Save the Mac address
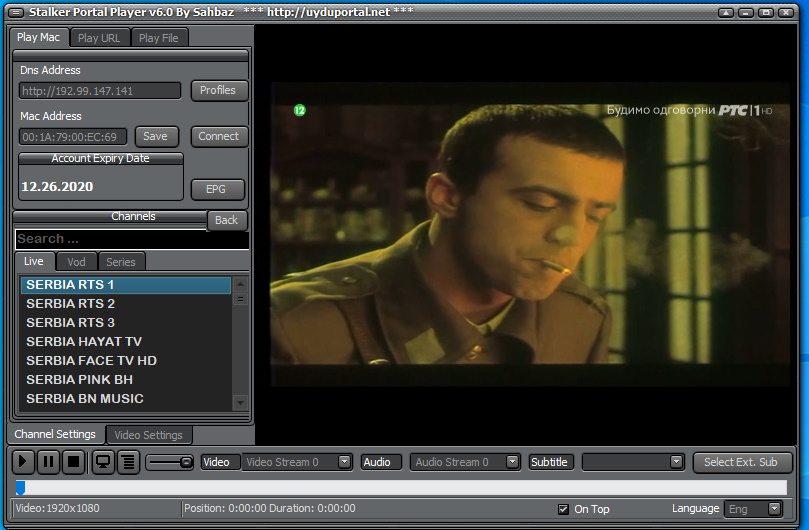Image resolution: width=809 pixels, height=530 pixels. coord(155,136)
